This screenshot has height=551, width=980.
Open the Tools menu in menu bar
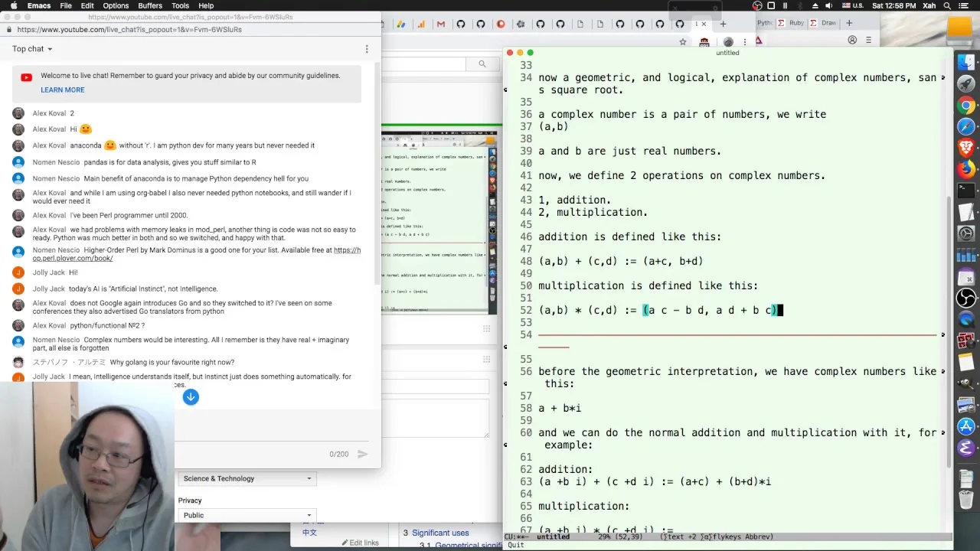(181, 5)
